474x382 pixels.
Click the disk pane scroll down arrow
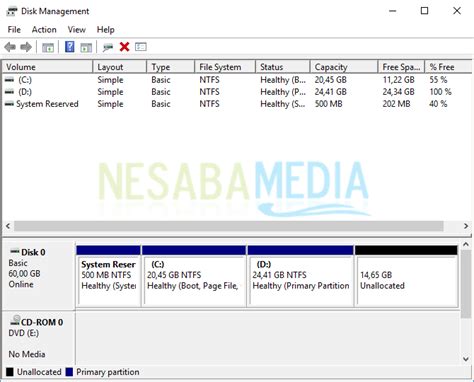pyautogui.click(x=466, y=359)
